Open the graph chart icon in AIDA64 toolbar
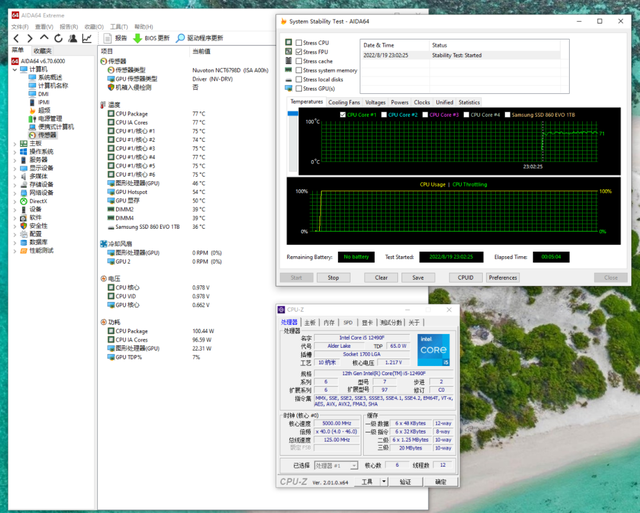This screenshot has width=640, height=513. [87, 38]
